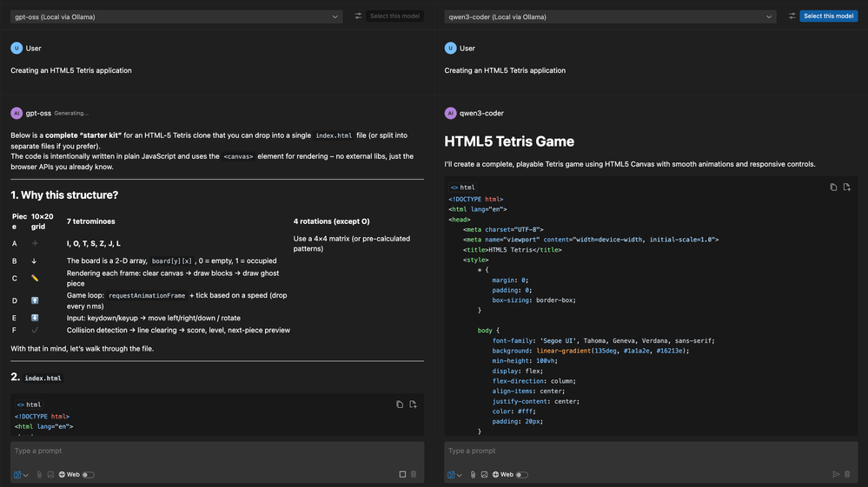The height and width of the screenshot is (487, 868).
Task: Open model settings sliders for gpt-oss panel
Action: [358, 16]
